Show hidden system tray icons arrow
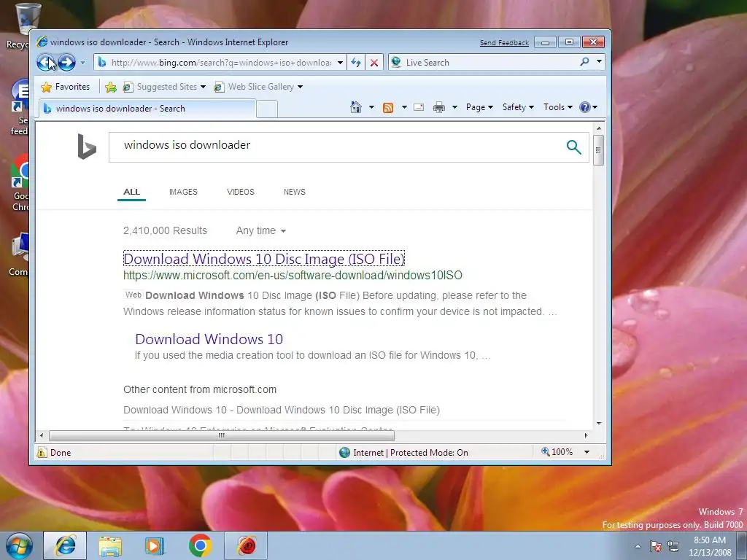The height and width of the screenshot is (560, 747). click(x=638, y=546)
